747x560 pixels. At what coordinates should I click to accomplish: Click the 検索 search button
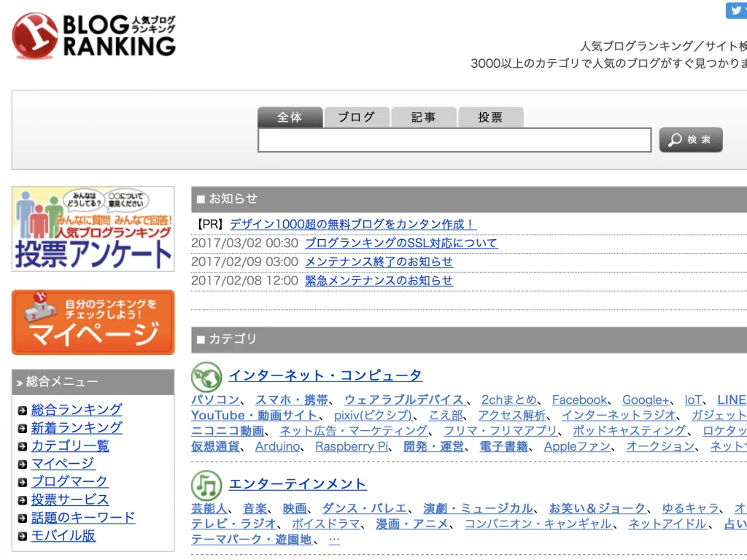691,140
